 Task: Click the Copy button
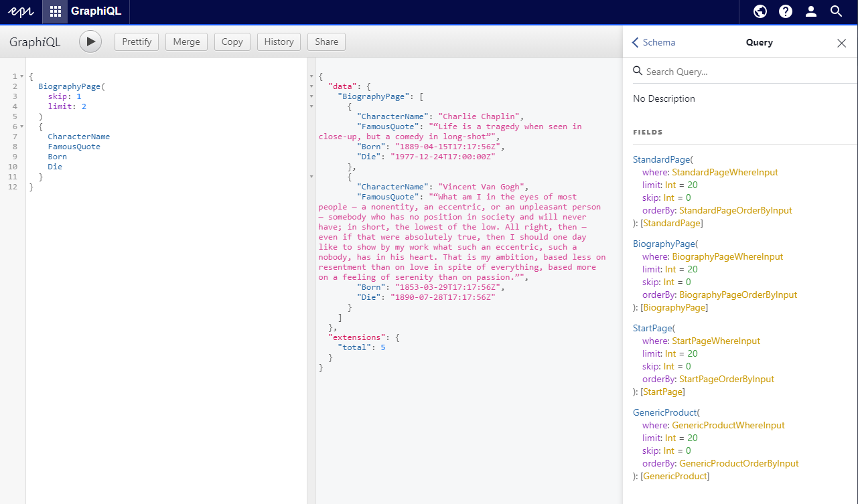232,41
